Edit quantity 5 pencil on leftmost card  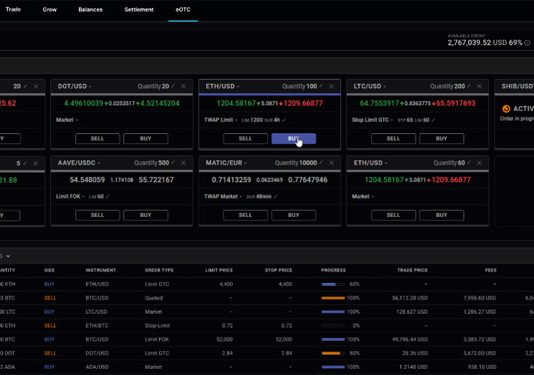pos(25,163)
